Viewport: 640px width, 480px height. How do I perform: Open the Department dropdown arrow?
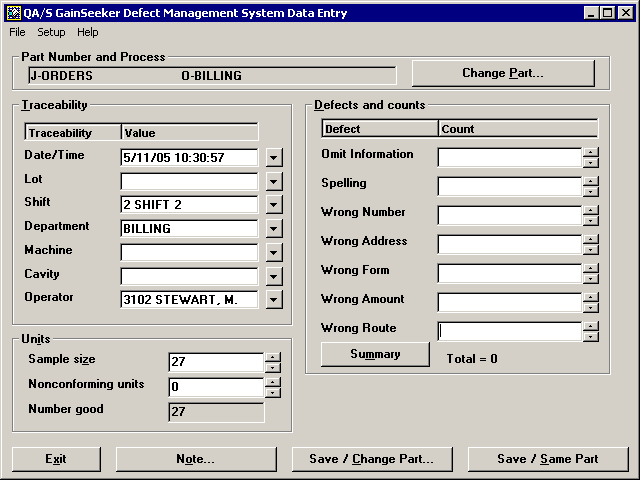(274, 228)
